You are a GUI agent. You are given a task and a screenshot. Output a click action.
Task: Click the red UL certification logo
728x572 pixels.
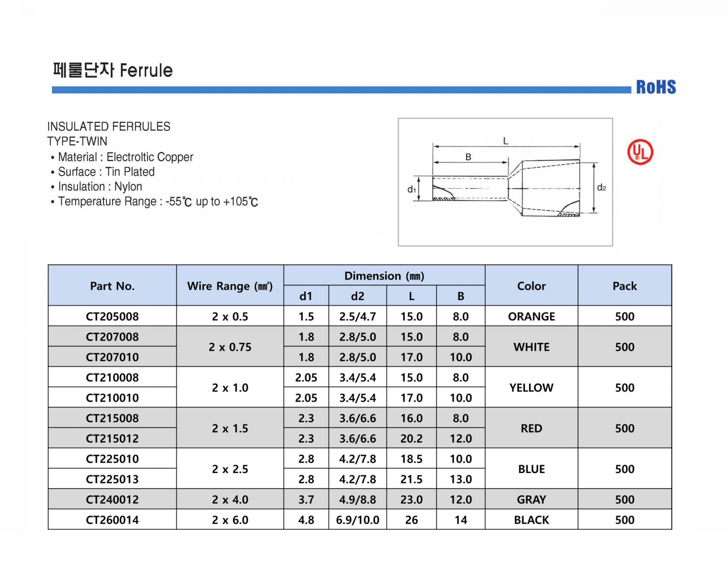[640, 152]
